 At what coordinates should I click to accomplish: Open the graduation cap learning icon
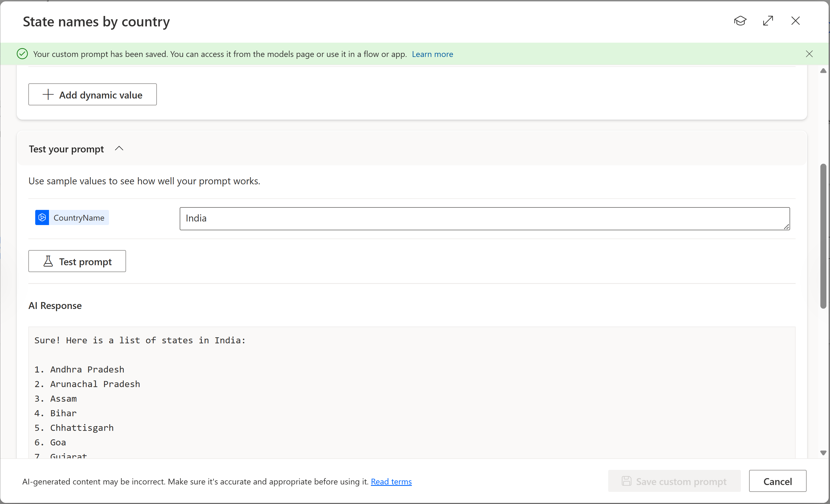click(x=740, y=21)
